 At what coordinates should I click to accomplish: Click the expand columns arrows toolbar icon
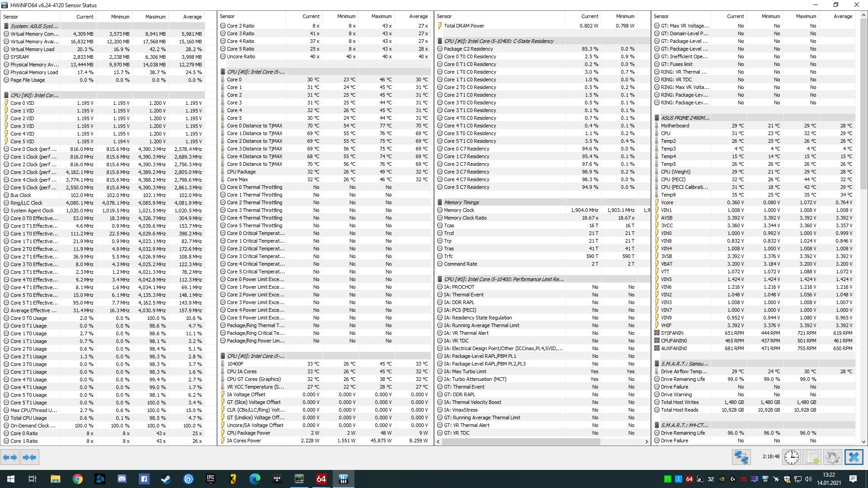[x=10, y=457]
